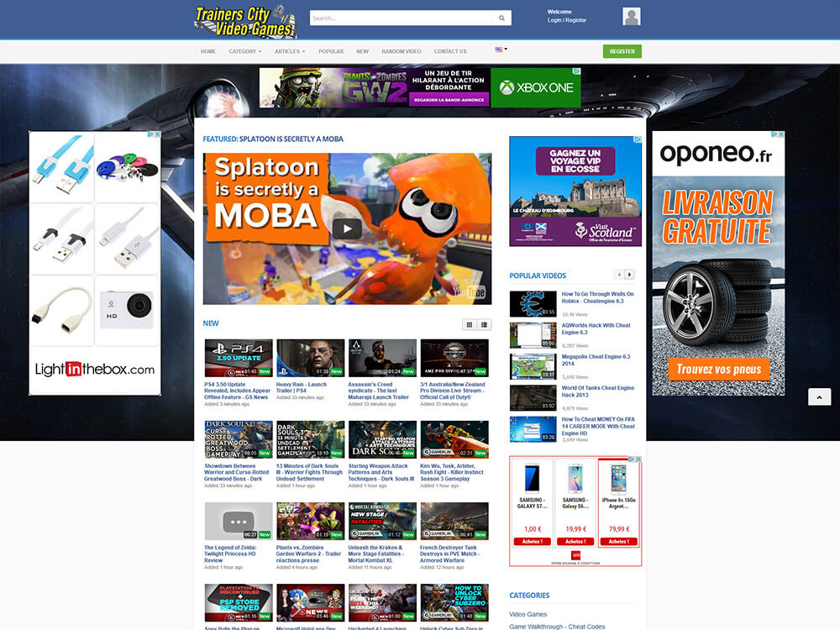Open the PS4 3.50 Update video thumbnail
840x630 pixels.
pyautogui.click(x=239, y=358)
